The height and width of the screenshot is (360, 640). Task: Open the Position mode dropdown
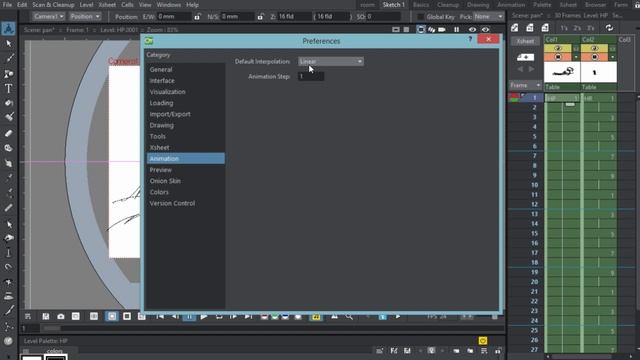[85, 17]
